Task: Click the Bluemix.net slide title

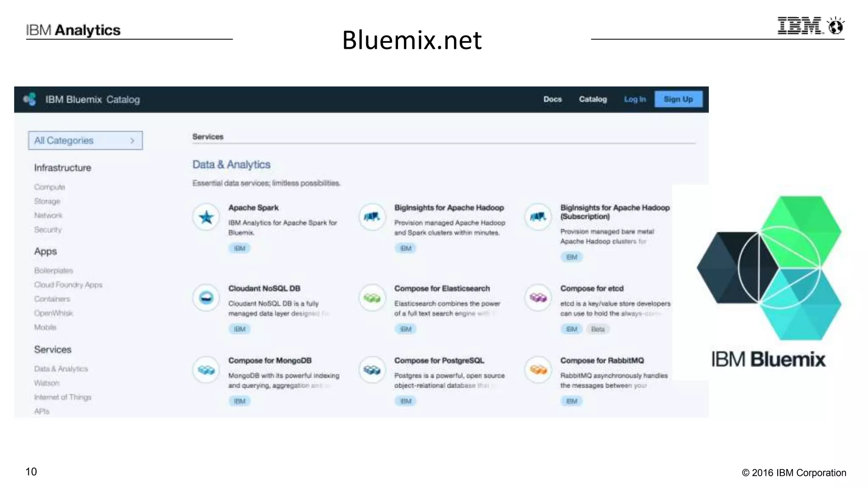Action: point(412,40)
